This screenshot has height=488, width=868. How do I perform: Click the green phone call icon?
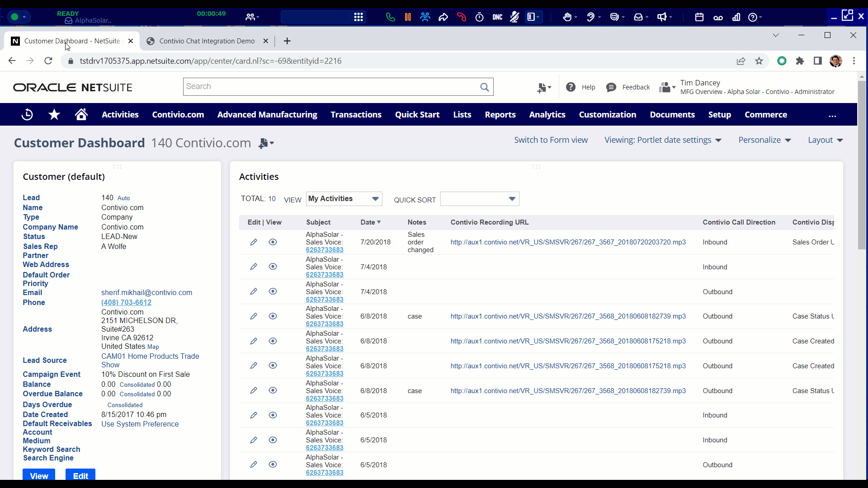pyautogui.click(x=390, y=17)
